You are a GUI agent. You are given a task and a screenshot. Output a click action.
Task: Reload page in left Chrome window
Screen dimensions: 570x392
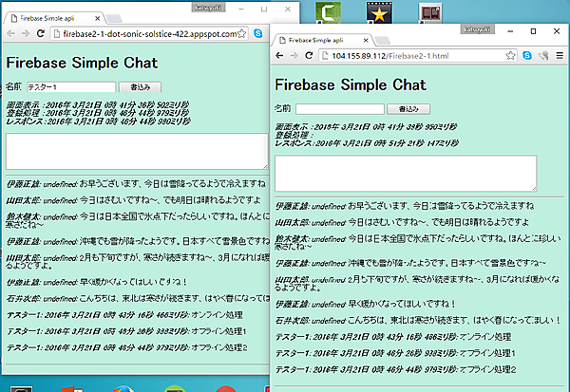point(41,34)
